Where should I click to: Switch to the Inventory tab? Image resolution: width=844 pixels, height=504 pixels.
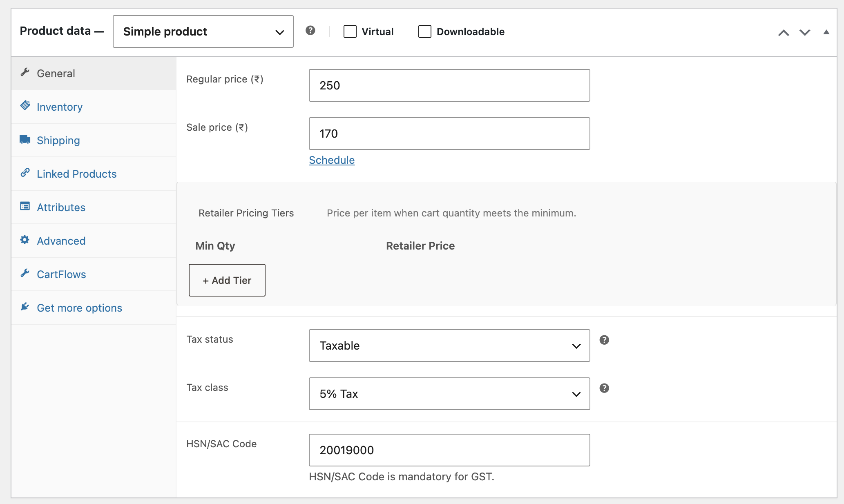(94, 107)
